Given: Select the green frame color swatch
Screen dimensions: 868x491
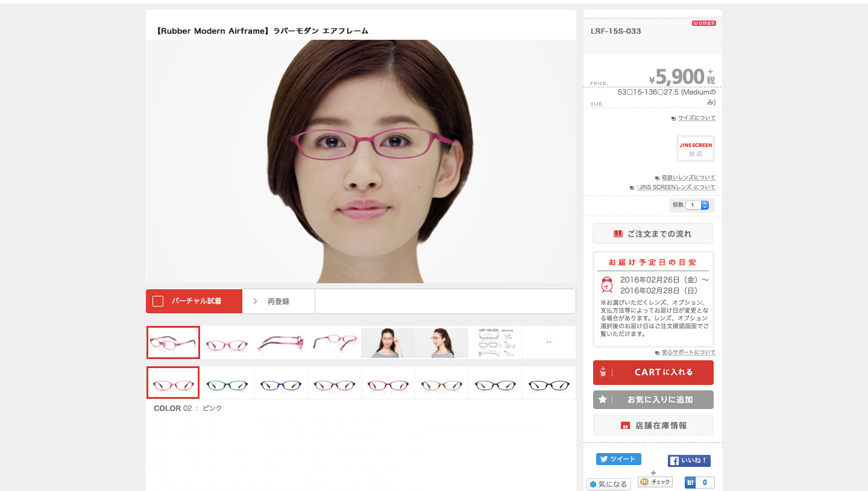Looking at the screenshot, I should tap(227, 384).
